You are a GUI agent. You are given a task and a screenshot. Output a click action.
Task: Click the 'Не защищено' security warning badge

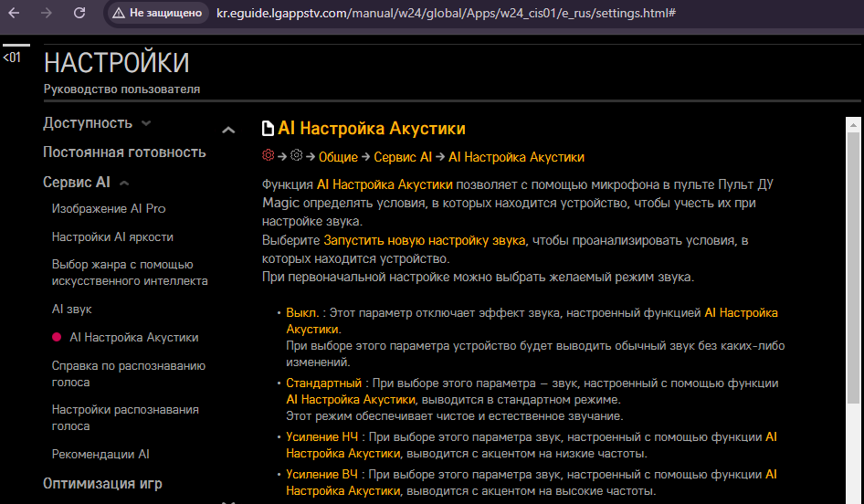point(156,14)
